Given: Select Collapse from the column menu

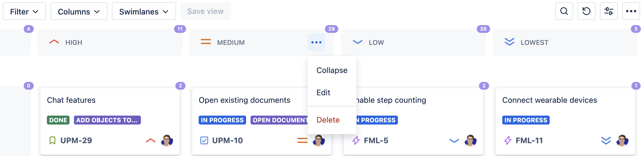Looking at the screenshot, I should pyautogui.click(x=332, y=70).
